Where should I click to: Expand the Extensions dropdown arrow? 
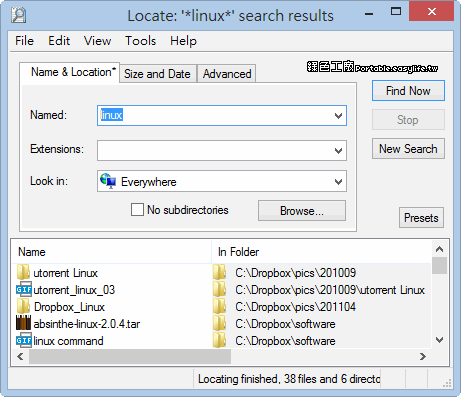(338, 151)
